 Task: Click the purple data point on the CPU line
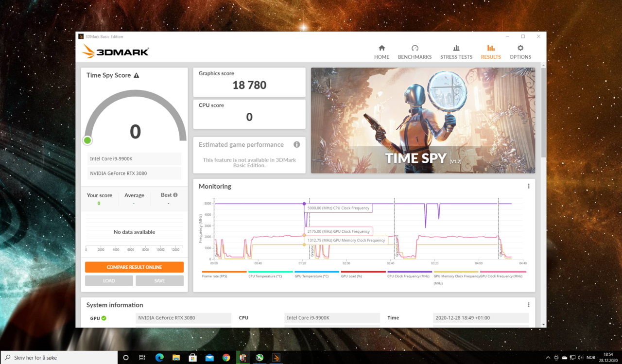(x=304, y=204)
